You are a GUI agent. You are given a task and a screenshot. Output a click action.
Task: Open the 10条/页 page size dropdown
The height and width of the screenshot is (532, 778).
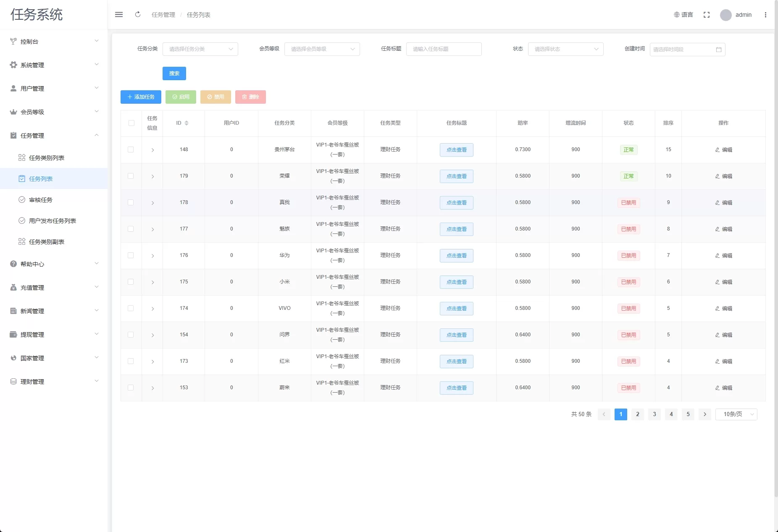click(x=736, y=414)
